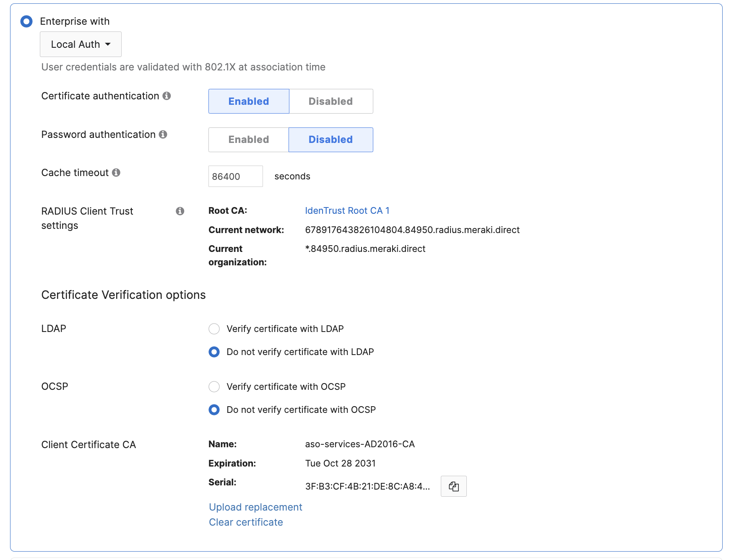Click the Disabled button under Certificate authentication

point(330,101)
